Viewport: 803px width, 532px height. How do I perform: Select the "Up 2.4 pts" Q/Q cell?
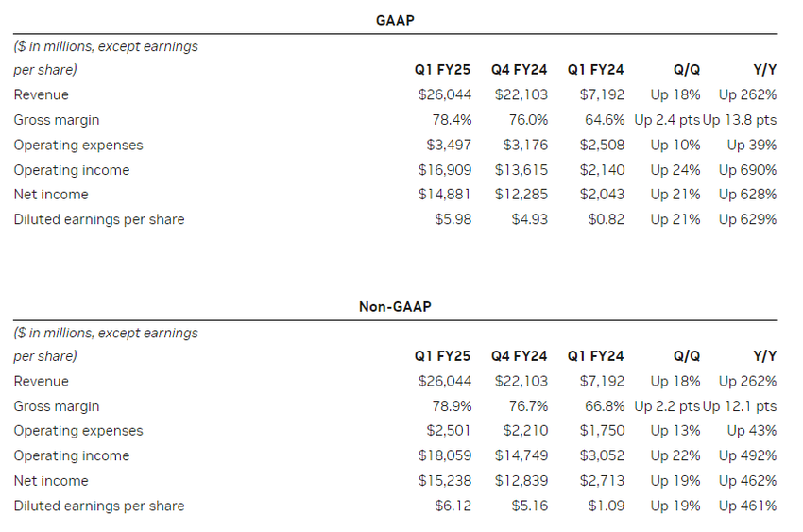click(667, 120)
